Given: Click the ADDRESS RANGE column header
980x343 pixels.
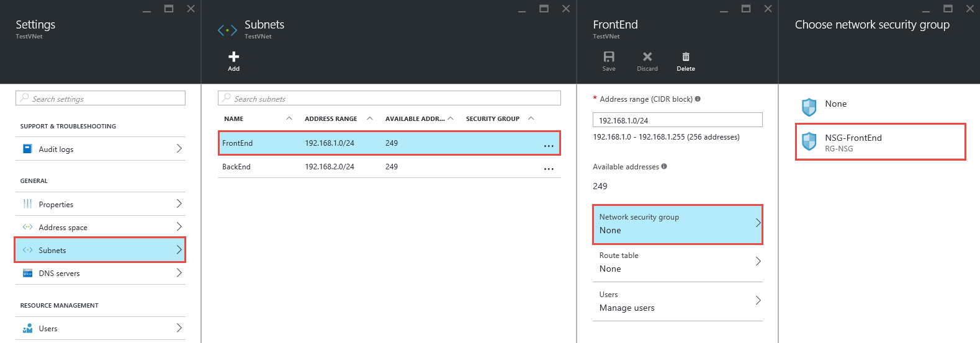Looking at the screenshot, I should 331,118.
